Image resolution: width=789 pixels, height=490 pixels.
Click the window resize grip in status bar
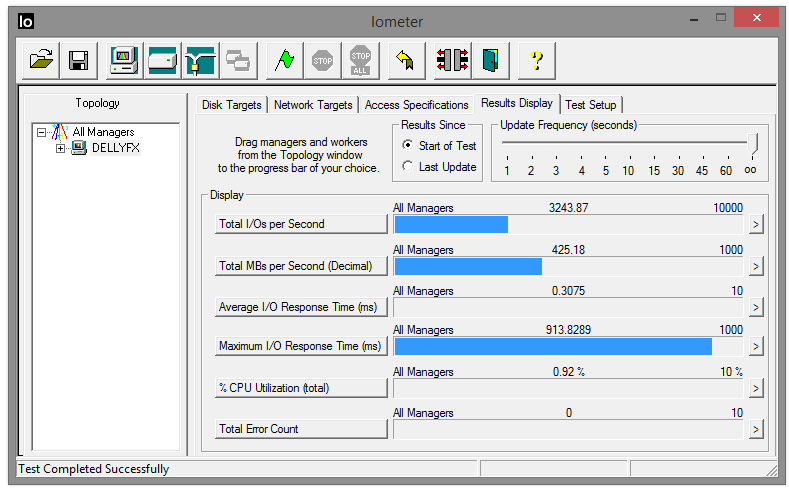click(771, 470)
